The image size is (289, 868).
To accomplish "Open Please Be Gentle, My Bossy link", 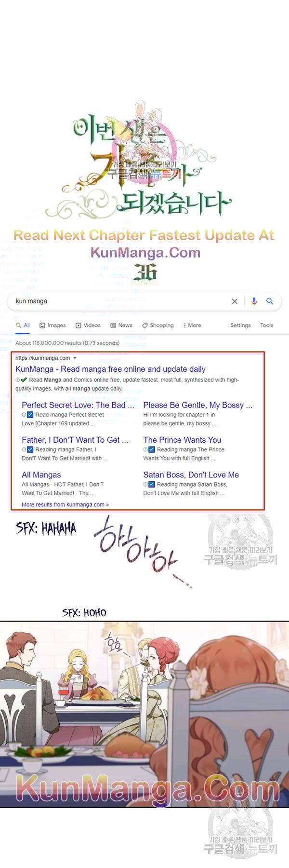I will click(197, 405).
